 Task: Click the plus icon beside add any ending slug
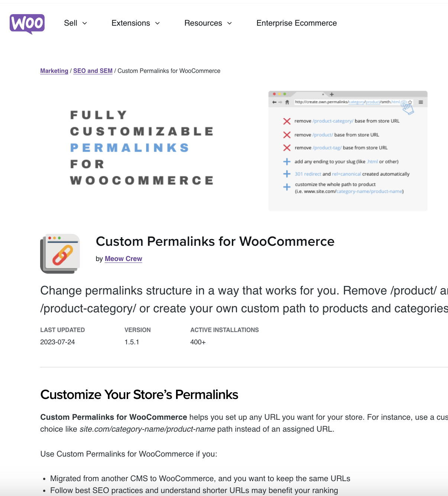[x=286, y=161]
